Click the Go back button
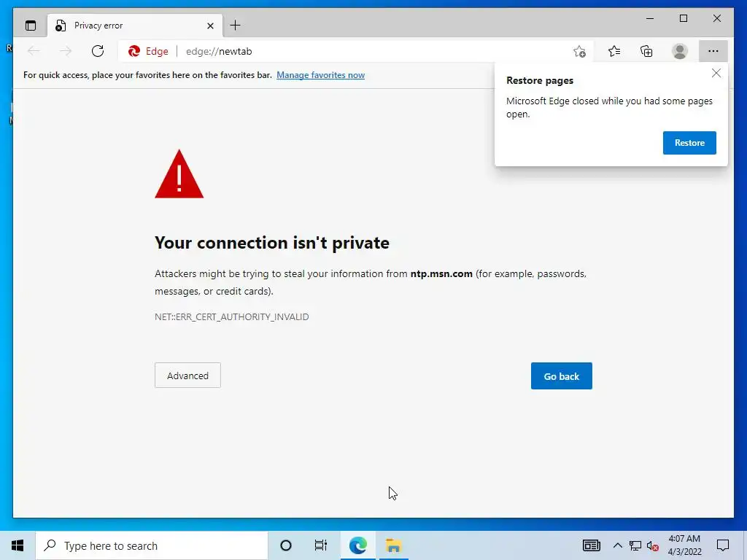 click(561, 376)
